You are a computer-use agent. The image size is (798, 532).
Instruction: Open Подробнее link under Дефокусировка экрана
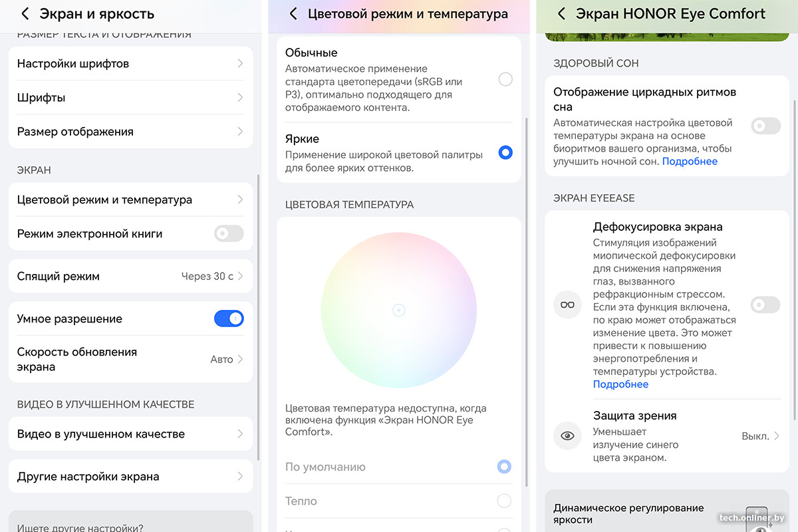click(x=620, y=384)
